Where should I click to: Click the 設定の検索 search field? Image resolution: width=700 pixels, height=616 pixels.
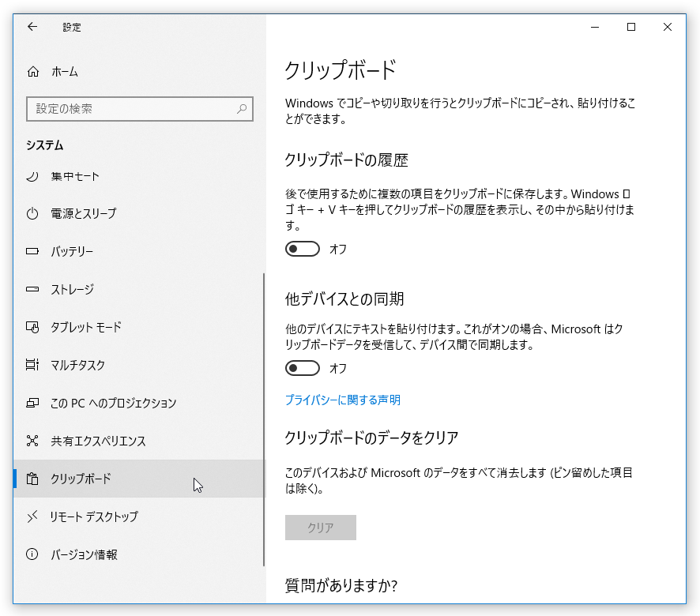pyautogui.click(x=140, y=108)
